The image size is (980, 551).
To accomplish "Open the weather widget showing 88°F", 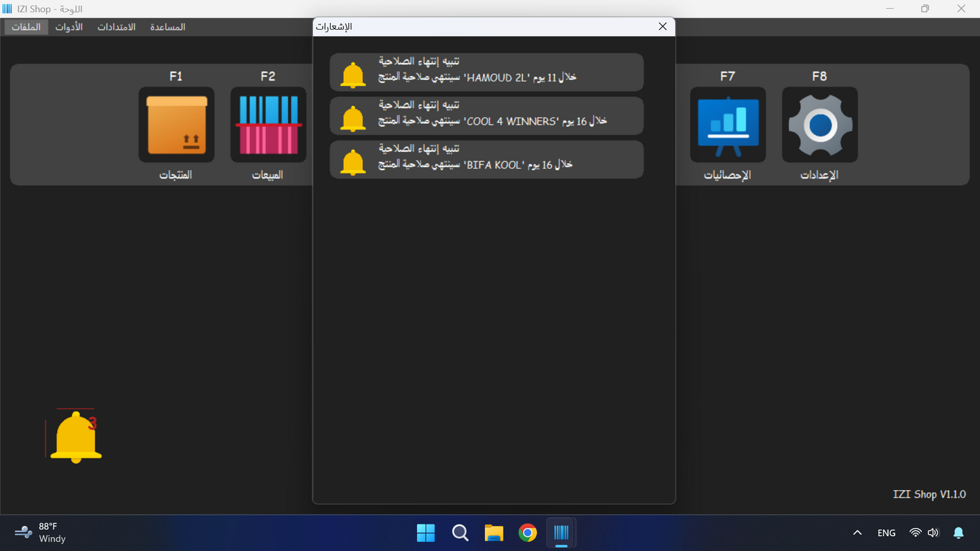I will [41, 533].
